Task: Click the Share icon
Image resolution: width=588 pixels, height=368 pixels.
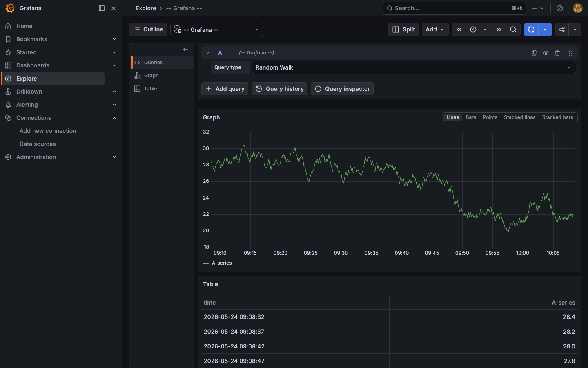Action: (562, 29)
